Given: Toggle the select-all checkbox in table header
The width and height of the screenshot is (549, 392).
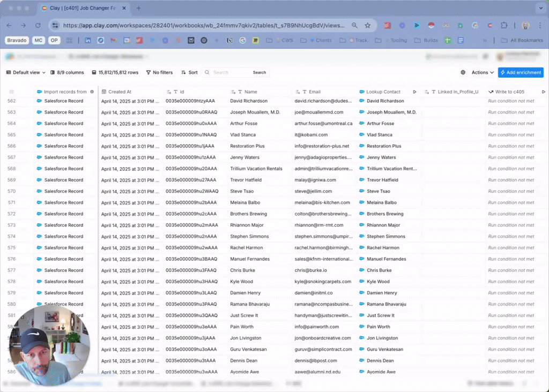Looking at the screenshot, I should point(12,92).
